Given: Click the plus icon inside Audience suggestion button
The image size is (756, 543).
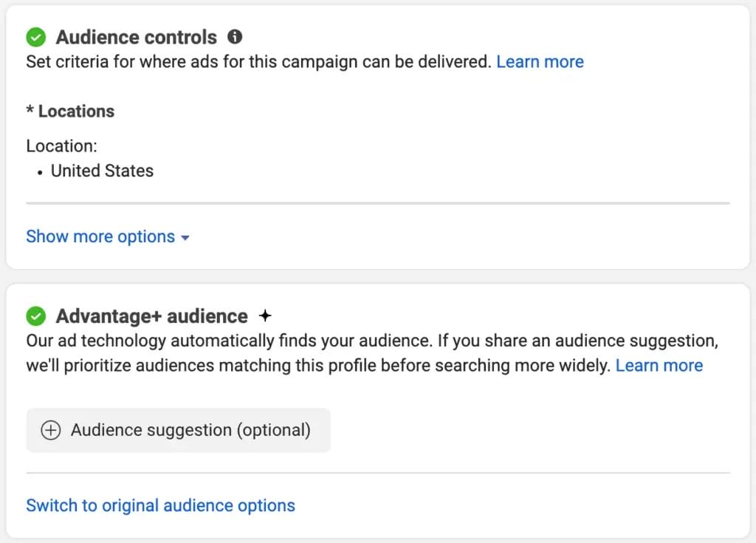Looking at the screenshot, I should coord(50,430).
